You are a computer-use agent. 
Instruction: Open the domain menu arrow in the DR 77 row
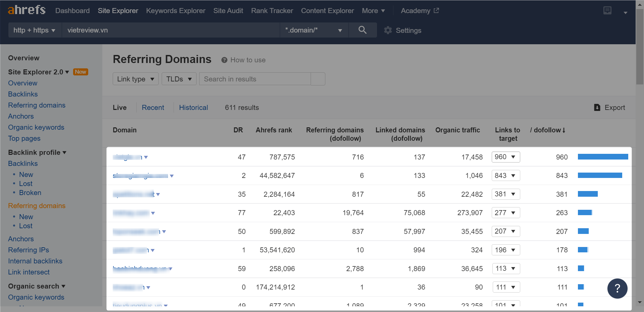(153, 213)
